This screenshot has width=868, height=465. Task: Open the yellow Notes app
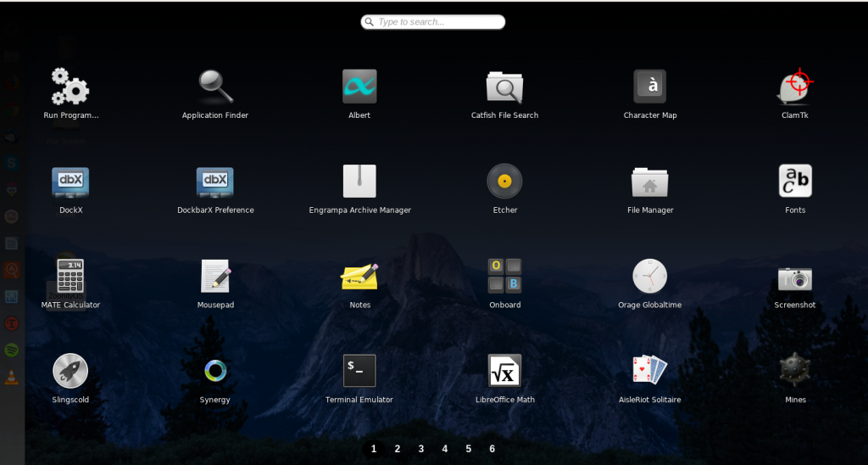(x=359, y=277)
